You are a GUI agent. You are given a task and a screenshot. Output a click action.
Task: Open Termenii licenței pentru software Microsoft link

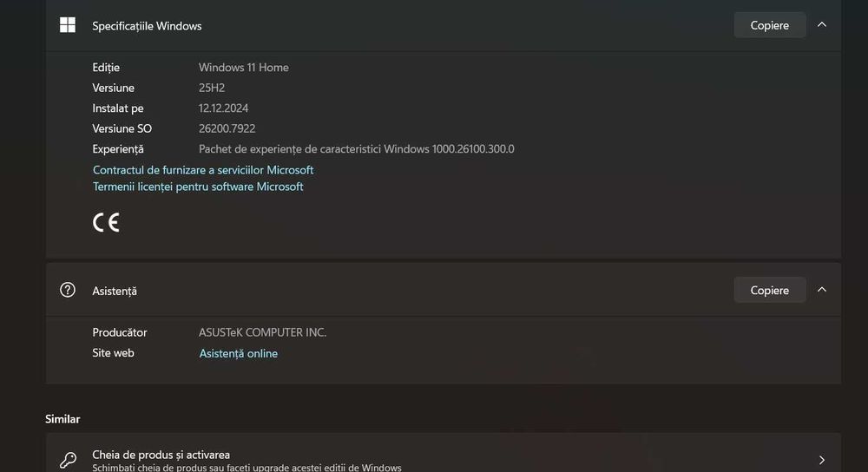(198, 187)
